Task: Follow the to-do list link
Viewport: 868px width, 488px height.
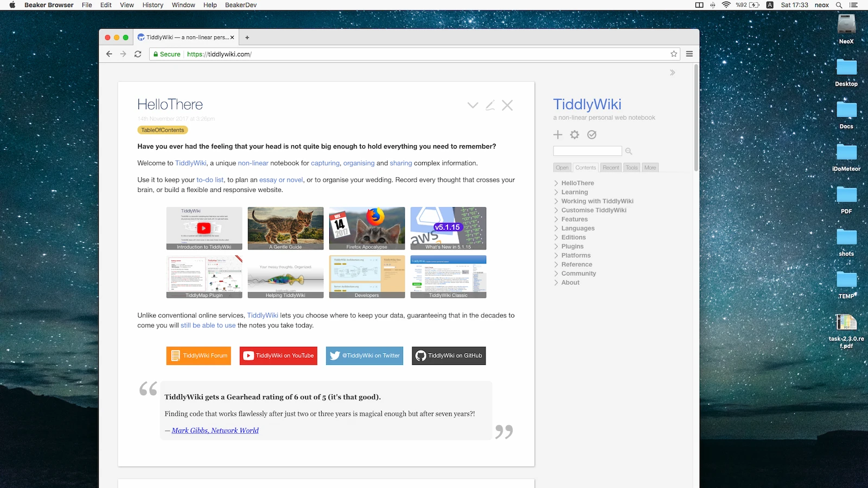Action: click(210, 180)
